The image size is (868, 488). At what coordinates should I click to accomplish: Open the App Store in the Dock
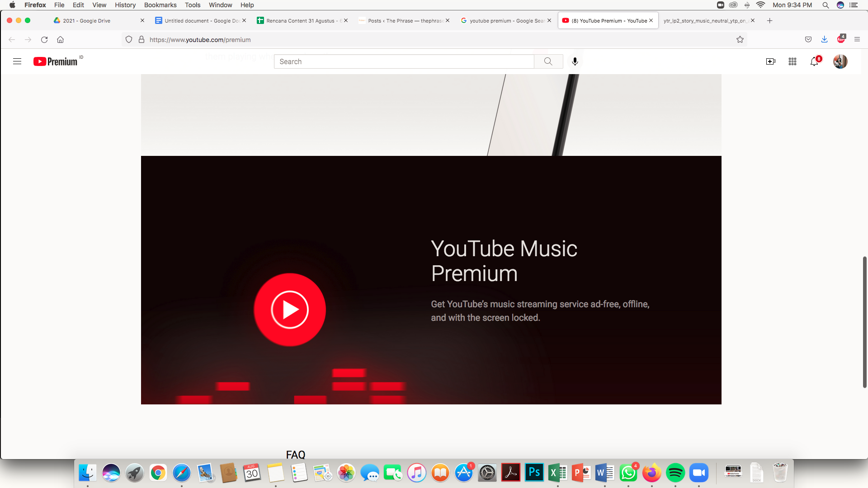463,473
